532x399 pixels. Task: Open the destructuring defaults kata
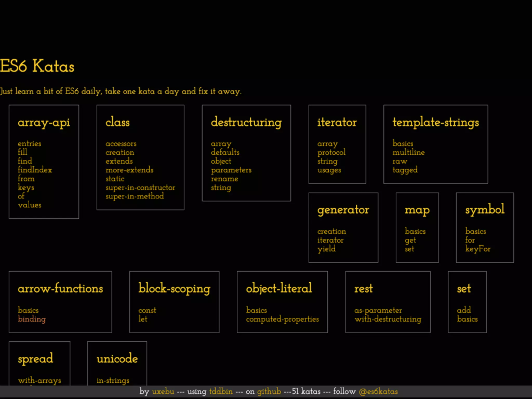pyautogui.click(x=225, y=152)
